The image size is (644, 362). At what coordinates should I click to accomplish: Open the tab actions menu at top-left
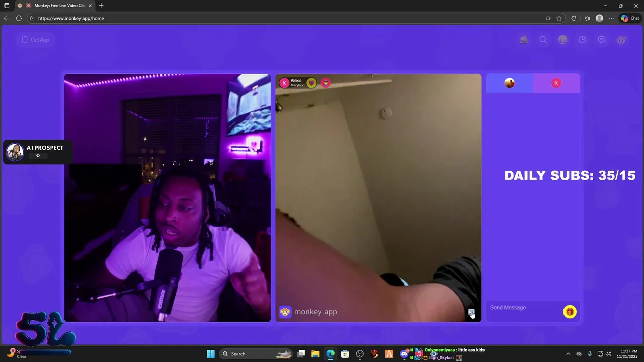click(7, 6)
